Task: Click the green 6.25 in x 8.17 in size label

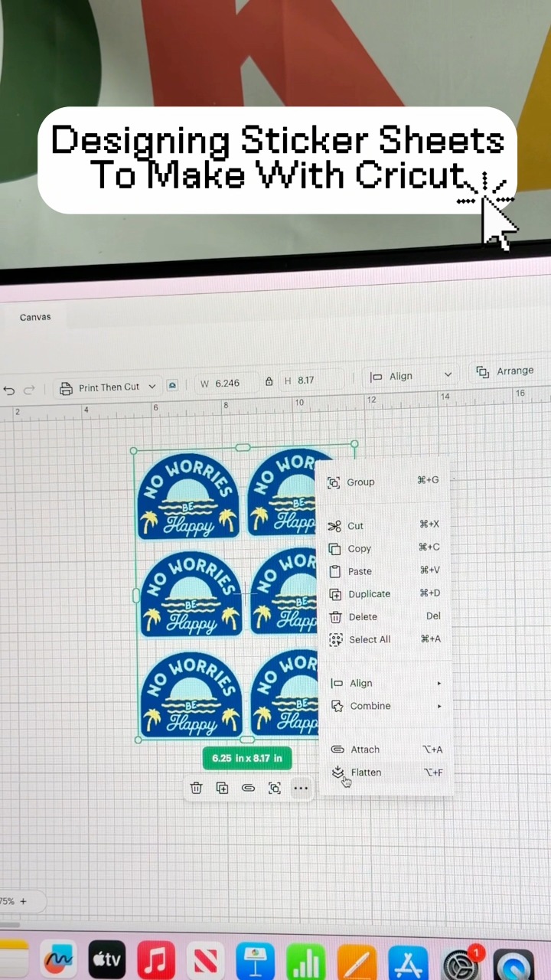Action: [247, 758]
